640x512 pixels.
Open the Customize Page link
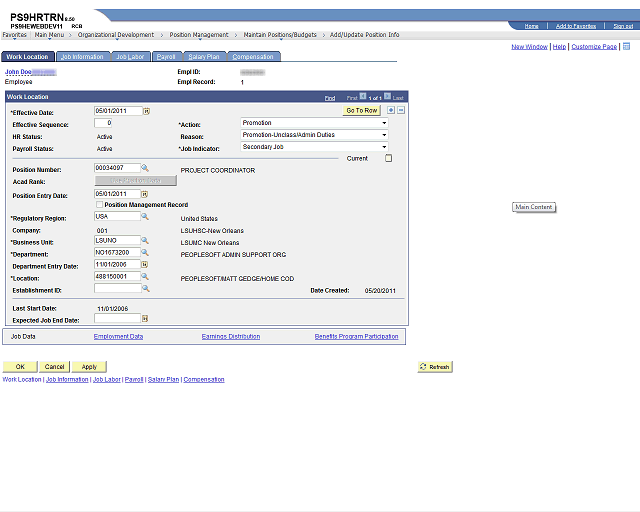594,47
